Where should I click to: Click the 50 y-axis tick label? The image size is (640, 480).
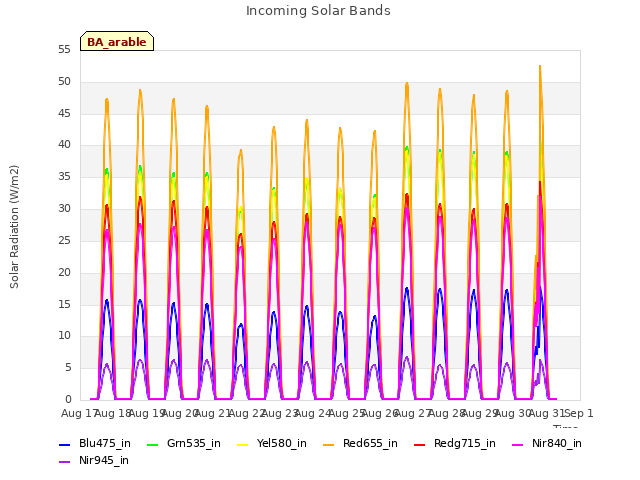pyautogui.click(x=64, y=82)
